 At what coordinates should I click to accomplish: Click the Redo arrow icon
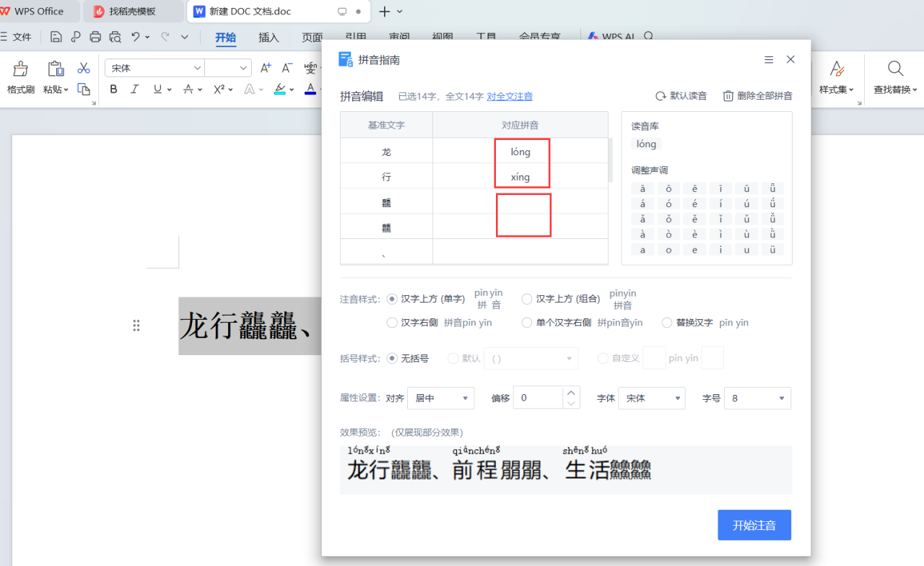coord(165,37)
